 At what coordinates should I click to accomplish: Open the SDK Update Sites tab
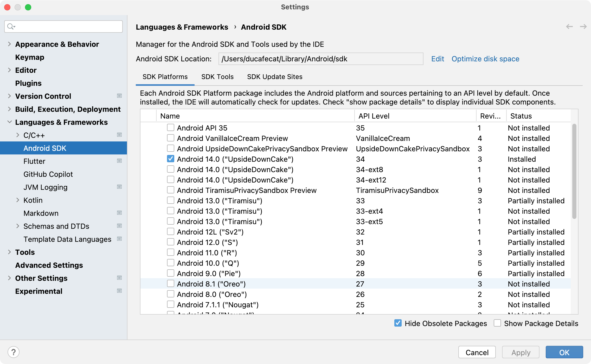click(274, 77)
